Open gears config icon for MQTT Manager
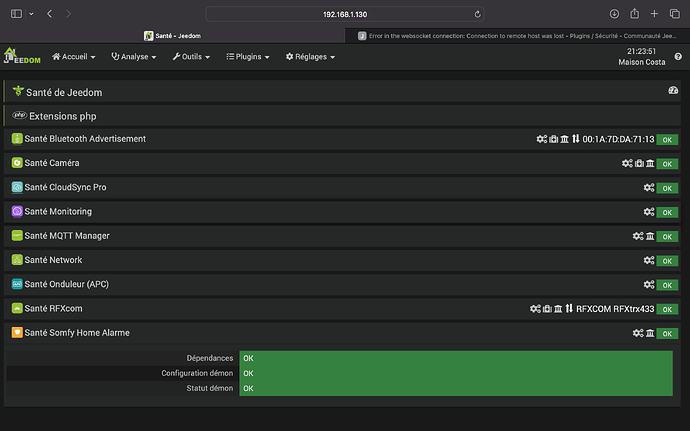 [638, 236]
